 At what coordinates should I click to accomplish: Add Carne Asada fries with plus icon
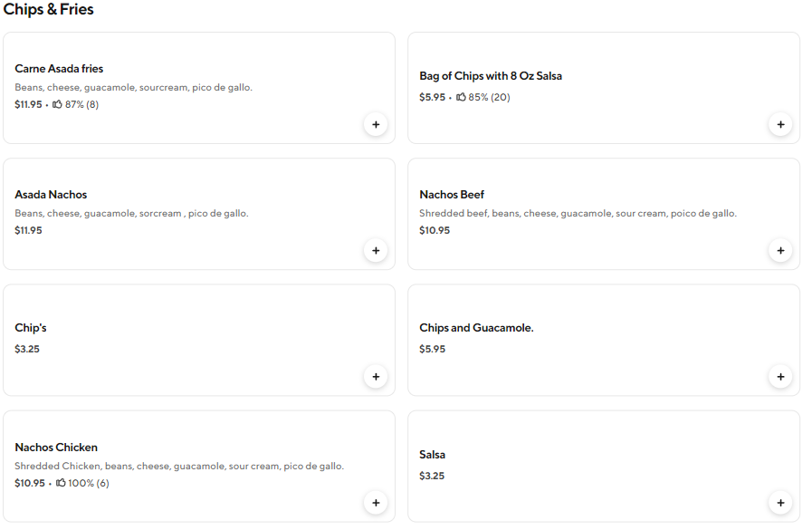(376, 124)
